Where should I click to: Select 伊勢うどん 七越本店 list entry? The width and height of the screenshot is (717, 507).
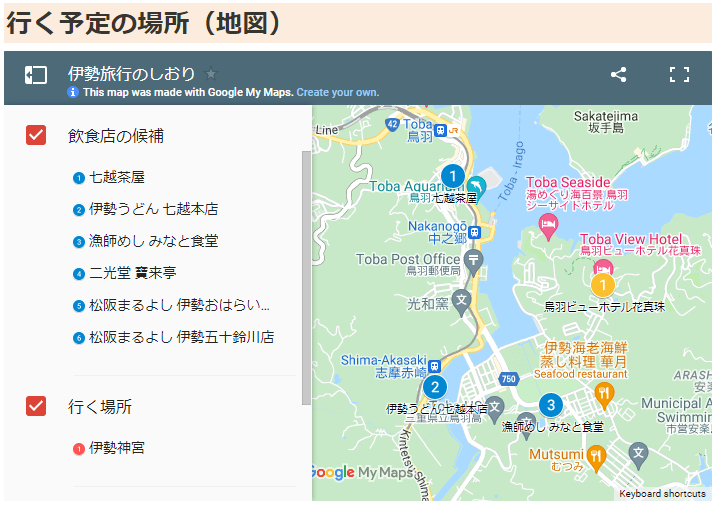pyautogui.click(x=153, y=209)
